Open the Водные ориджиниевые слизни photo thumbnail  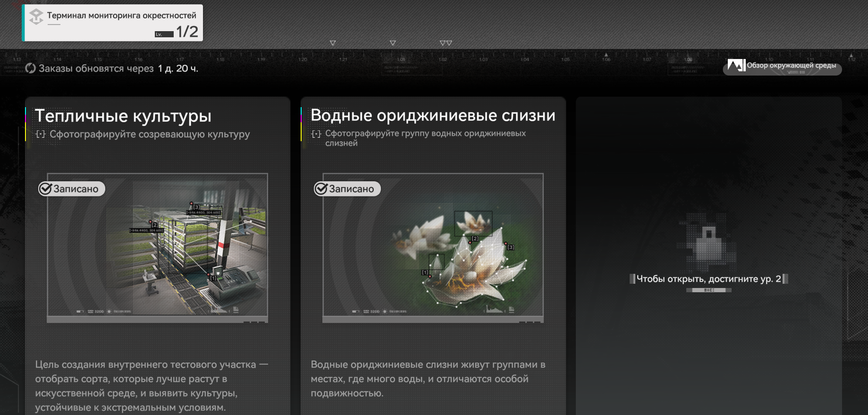point(433,248)
